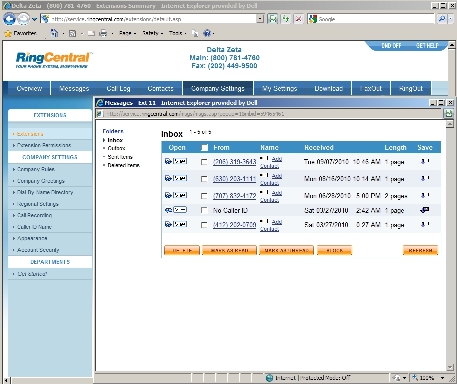Click the Mark As Unread button
457x384 pixels.
(x=286, y=250)
